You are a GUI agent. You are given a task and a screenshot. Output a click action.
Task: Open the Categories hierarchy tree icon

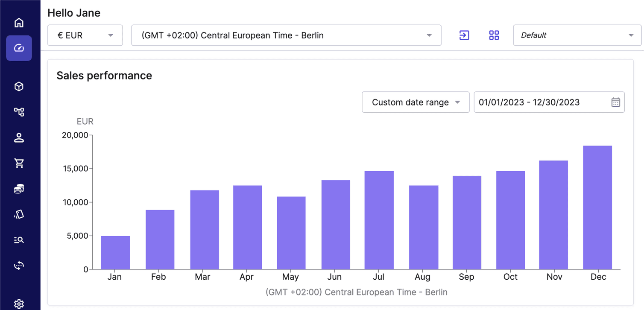pyautogui.click(x=19, y=112)
